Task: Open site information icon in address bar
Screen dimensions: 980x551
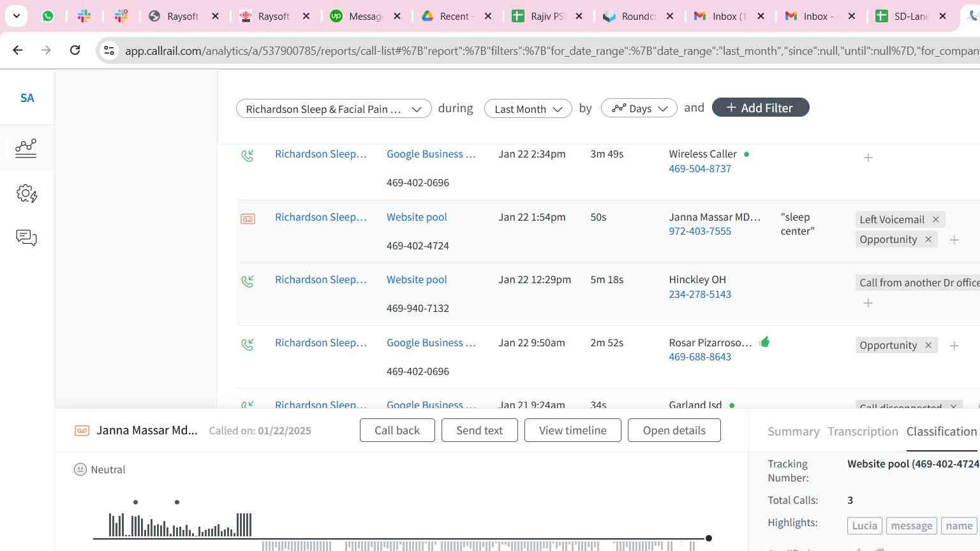Action: point(109,50)
